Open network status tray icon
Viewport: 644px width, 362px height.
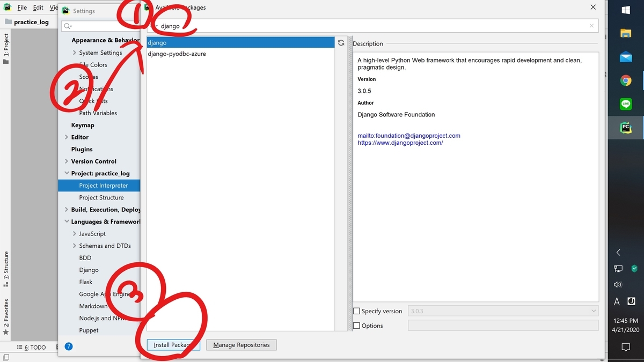(618, 268)
